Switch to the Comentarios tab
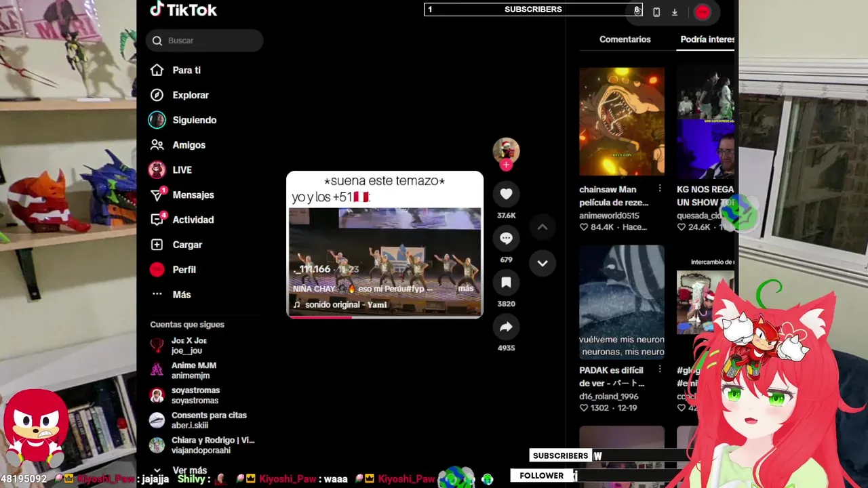Screen dimensions: 868x488 coord(625,39)
